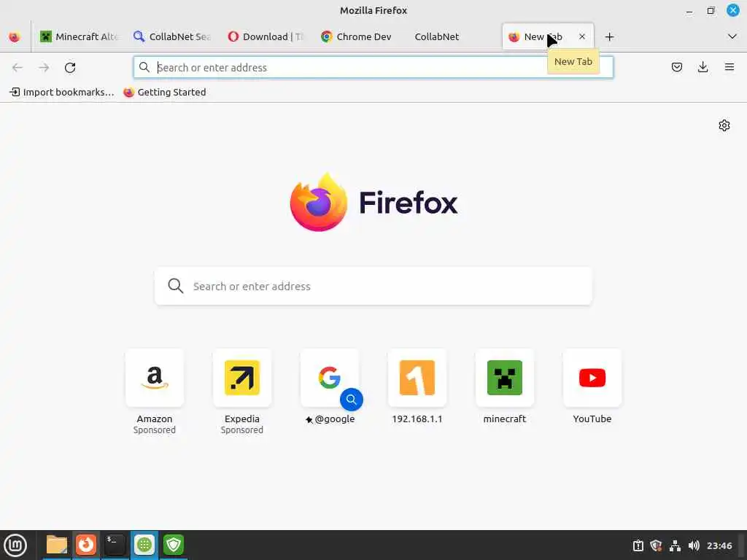747x560 pixels.
Task: Click Import bookmarks bookmark item
Action: tap(62, 93)
